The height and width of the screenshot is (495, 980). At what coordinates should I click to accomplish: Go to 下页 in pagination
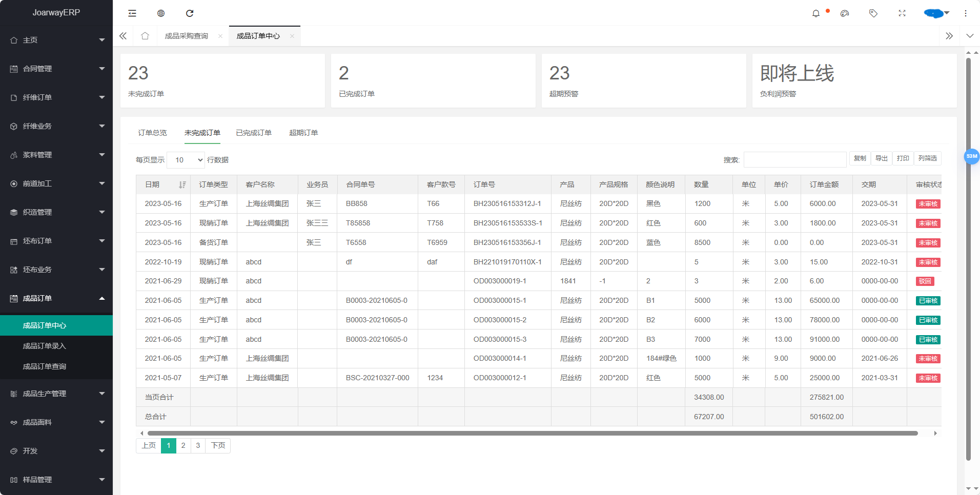click(x=218, y=445)
